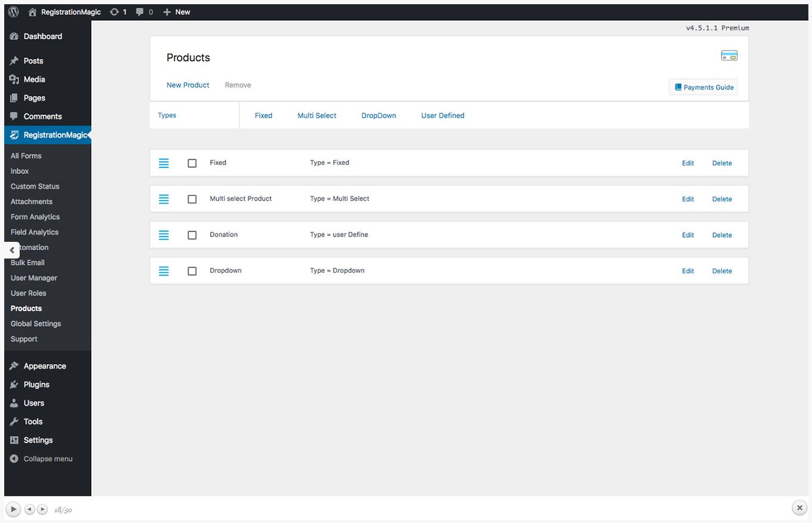
Task: Delete the Donation product
Action: pos(722,235)
